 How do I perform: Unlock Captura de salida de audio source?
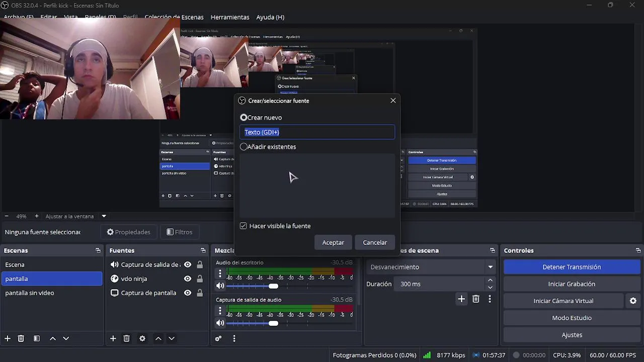tap(200, 264)
